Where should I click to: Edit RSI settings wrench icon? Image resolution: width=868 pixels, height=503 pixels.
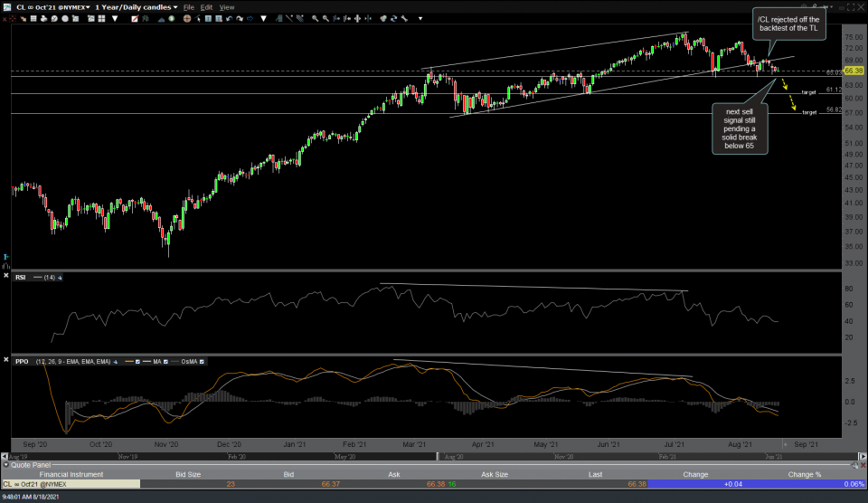[60, 278]
